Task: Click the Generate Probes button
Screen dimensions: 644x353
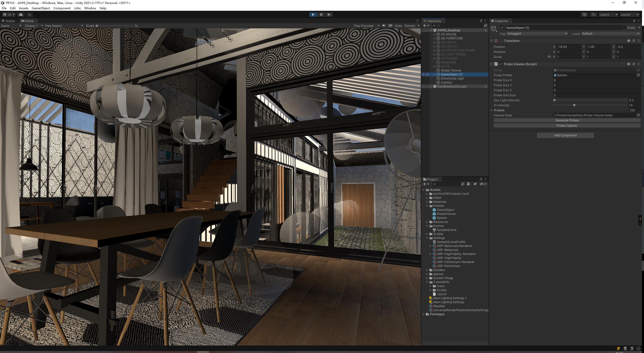Action: (567, 120)
